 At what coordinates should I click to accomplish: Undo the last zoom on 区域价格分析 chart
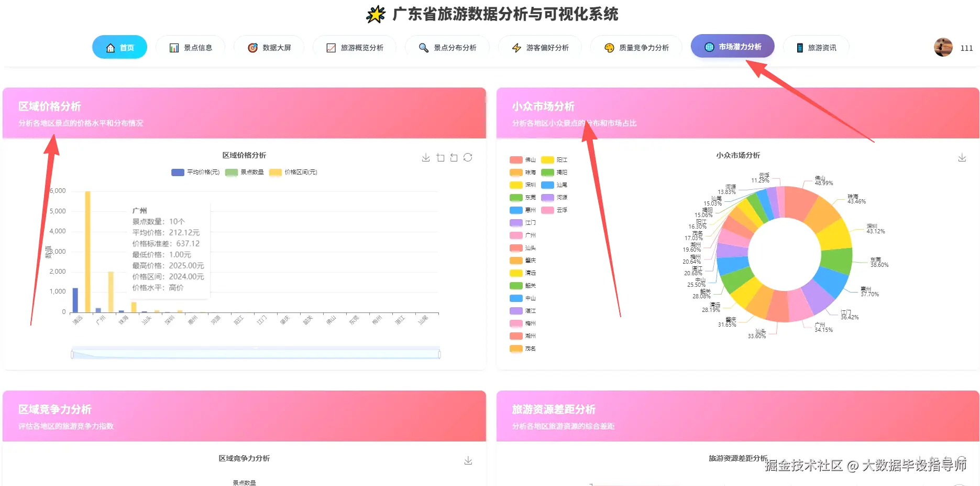pyautogui.click(x=454, y=157)
